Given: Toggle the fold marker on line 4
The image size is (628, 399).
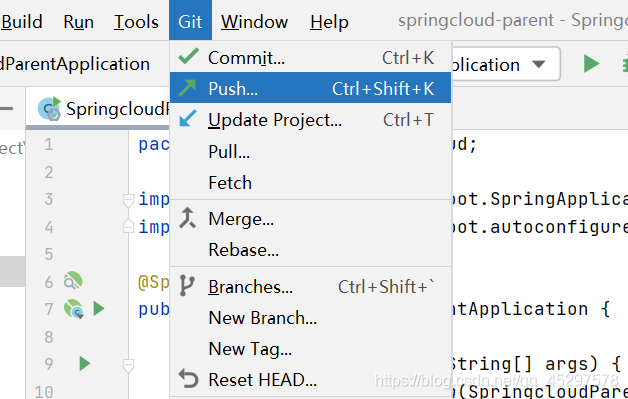Looking at the screenshot, I should tap(128, 227).
